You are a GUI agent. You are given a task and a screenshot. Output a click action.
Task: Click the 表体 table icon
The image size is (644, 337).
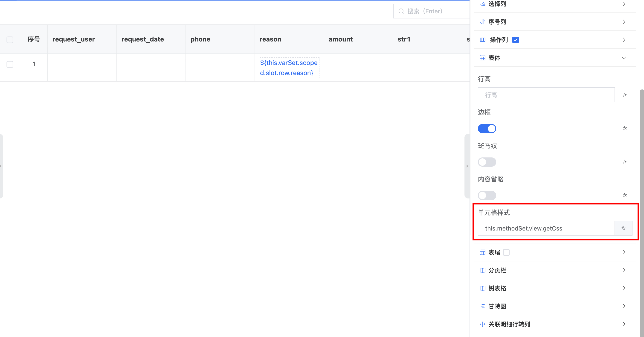(482, 58)
